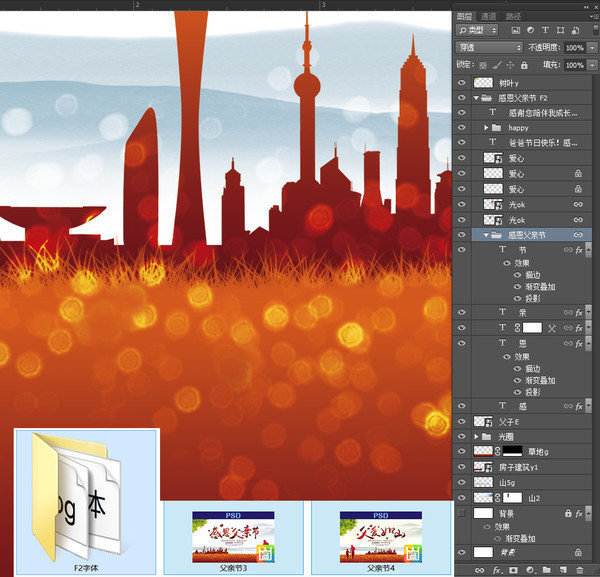Open the fill slider dropdown arrow

click(x=592, y=65)
